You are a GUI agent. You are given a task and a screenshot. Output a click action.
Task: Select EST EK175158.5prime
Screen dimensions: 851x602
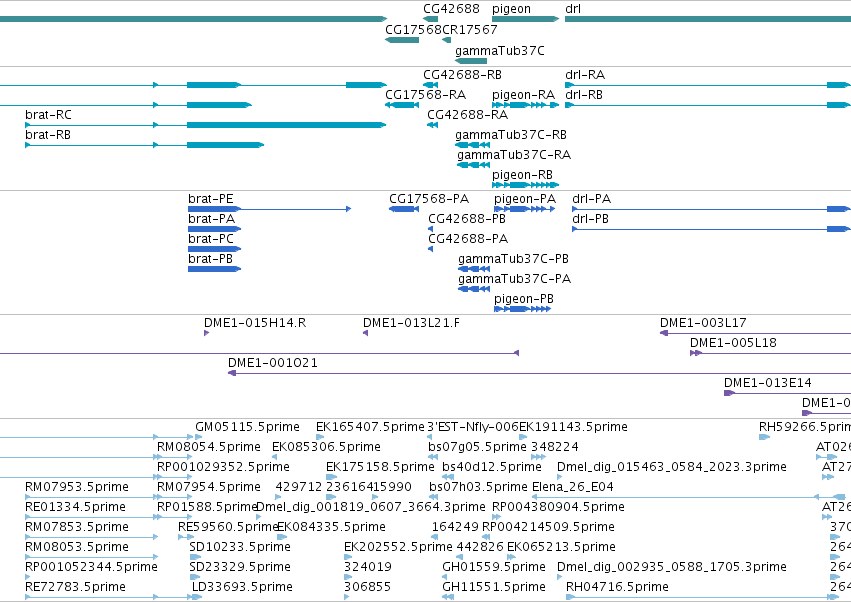pyautogui.click(x=380, y=467)
